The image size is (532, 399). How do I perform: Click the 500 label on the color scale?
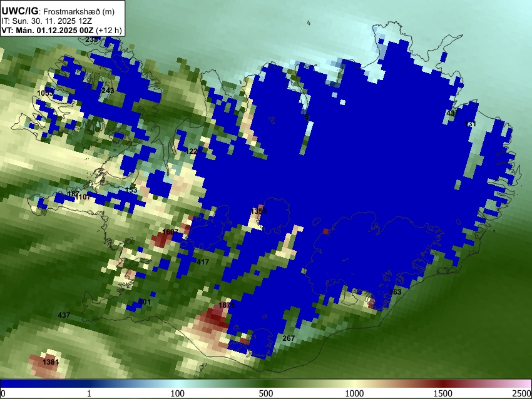[x=266, y=393]
